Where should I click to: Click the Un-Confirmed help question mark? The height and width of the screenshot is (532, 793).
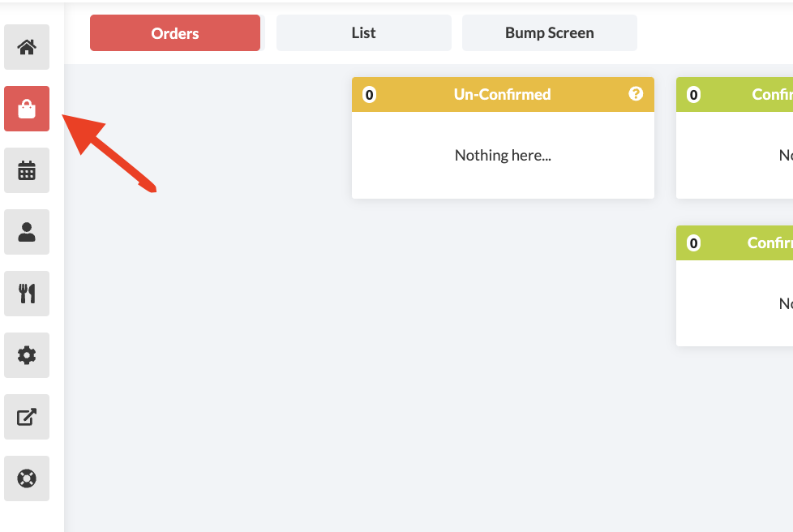click(x=636, y=94)
